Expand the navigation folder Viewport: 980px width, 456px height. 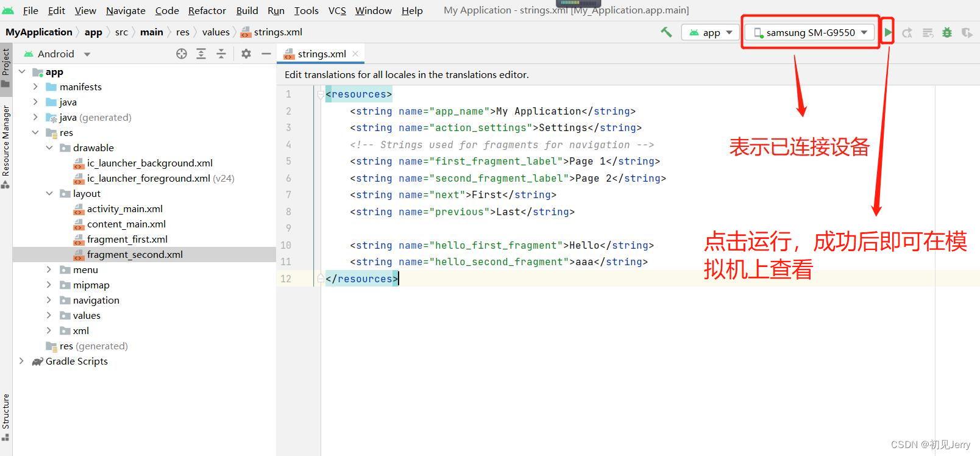coord(49,300)
